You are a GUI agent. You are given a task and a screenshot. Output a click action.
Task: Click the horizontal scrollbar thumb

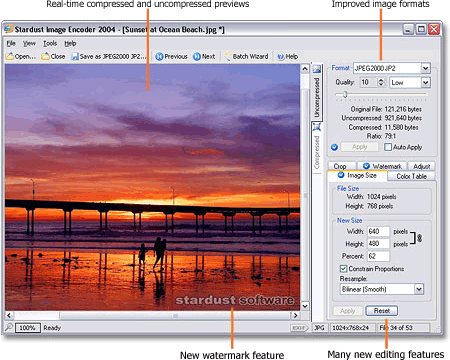(x=175, y=315)
